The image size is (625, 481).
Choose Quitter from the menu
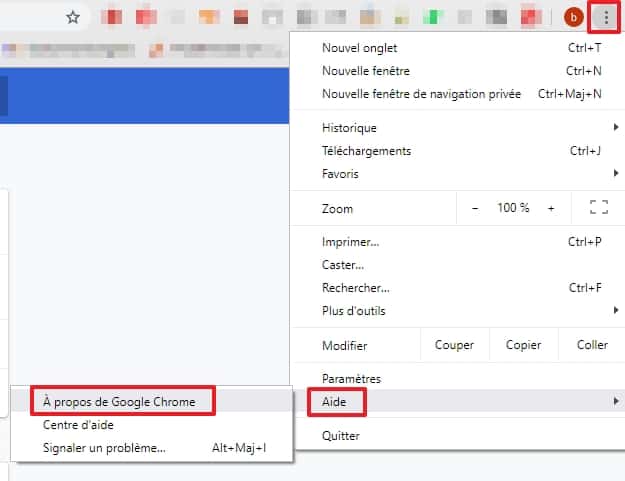pyautogui.click(x=457, y=436)
